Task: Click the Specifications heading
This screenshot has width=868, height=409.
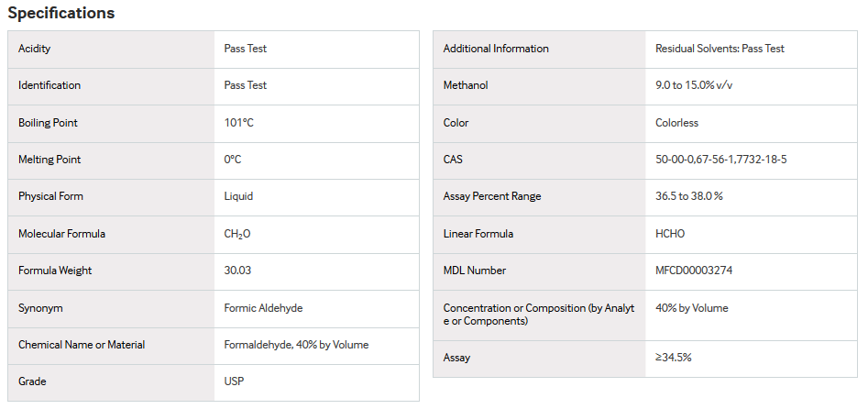Action: [x=60, y=13]
